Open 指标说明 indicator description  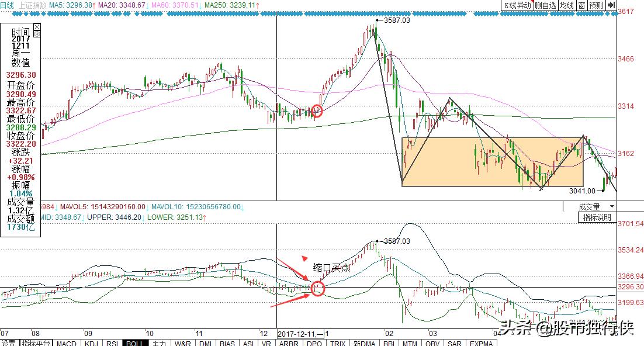597,217
